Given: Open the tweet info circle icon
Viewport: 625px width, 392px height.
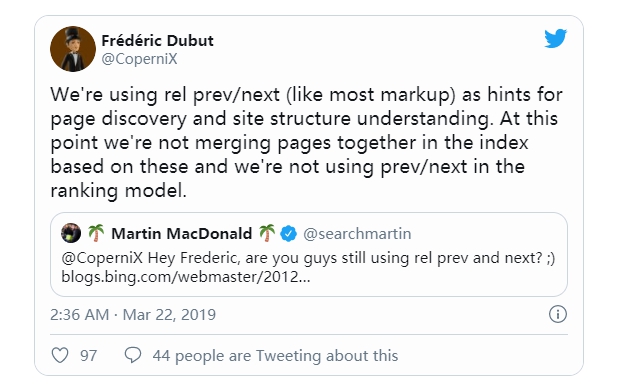Looking at the screenshot, I should pos(558,314).
